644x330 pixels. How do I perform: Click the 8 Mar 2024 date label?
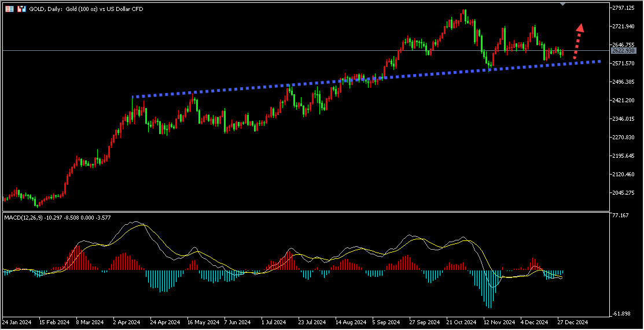point(90,321)
